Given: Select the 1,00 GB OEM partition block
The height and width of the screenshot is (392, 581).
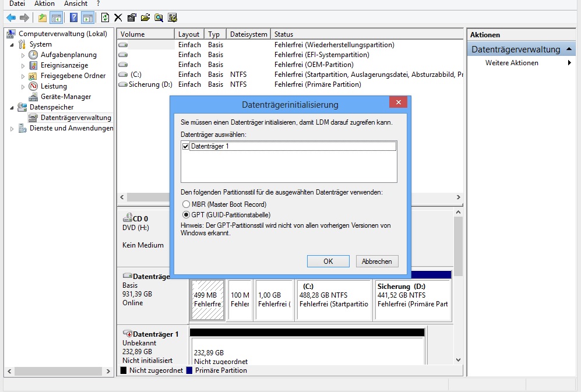Looking at the screenshot, I should tap(274, 300).
